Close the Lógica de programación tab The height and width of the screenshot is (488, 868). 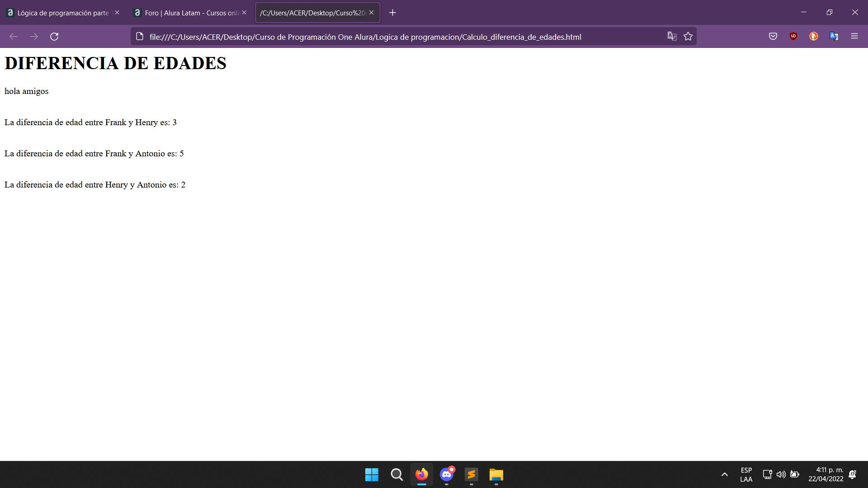pyautogui.click(x=117, y=13)
